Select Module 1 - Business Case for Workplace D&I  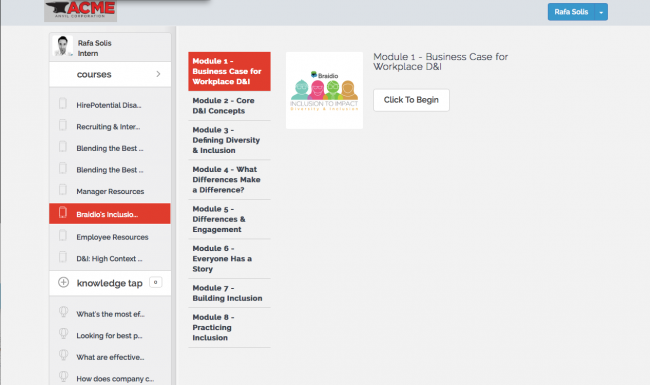[x=229, y=71]
